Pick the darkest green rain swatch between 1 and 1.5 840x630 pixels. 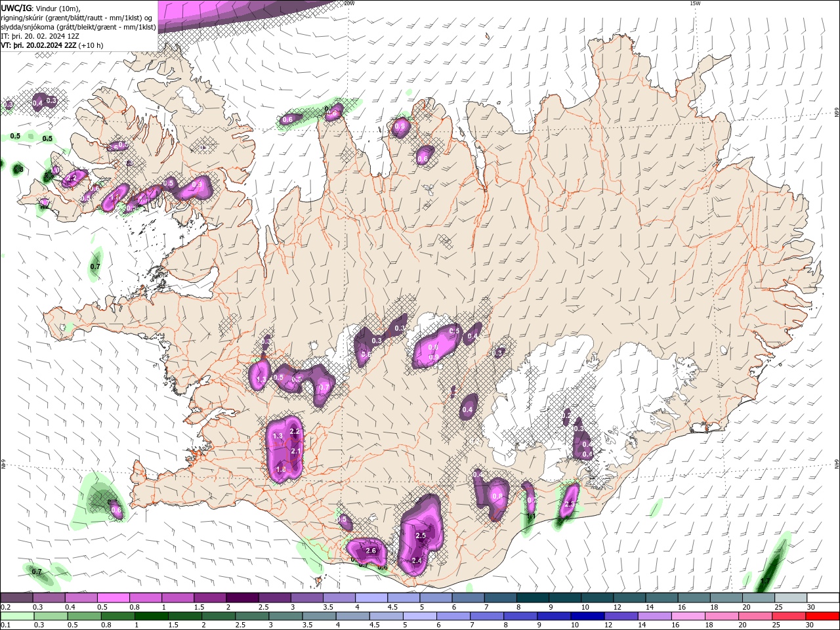tap(152, 616)
